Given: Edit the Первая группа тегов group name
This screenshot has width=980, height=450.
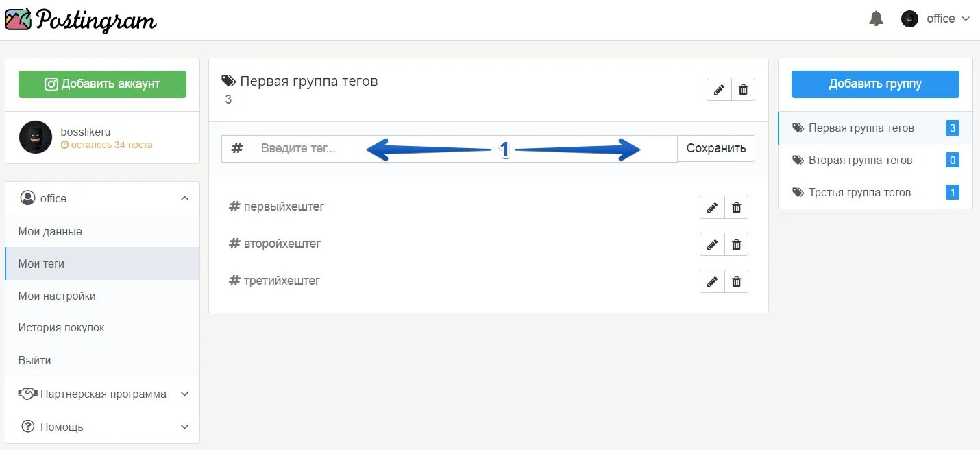Looking at the screenshot, I should click(x=719, y=90).
